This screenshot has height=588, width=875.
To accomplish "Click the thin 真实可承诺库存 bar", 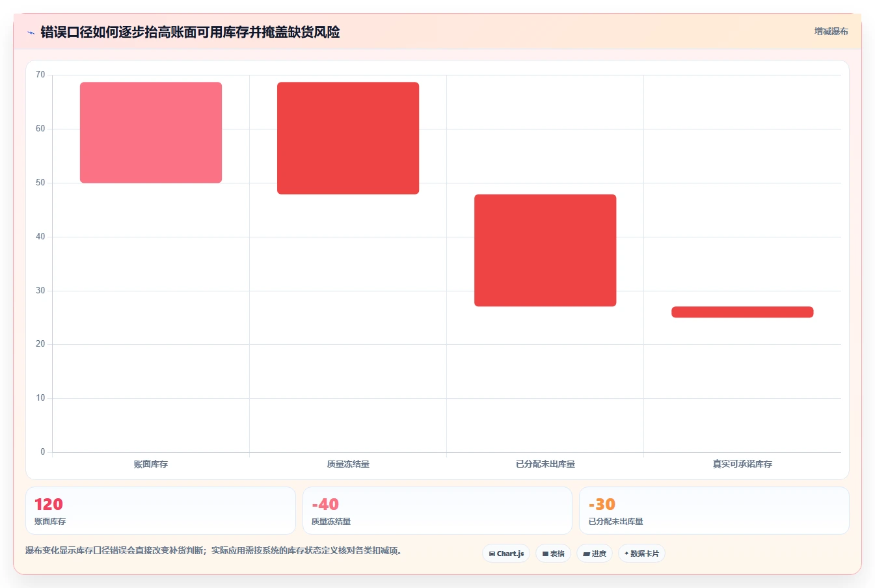I will pyautogui.click(x=742, y=312).
